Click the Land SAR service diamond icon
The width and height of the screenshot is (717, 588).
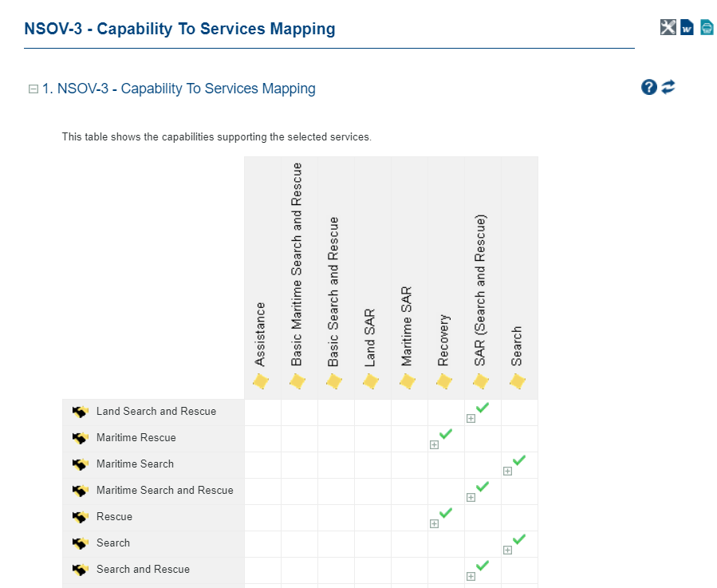(371, 382)
